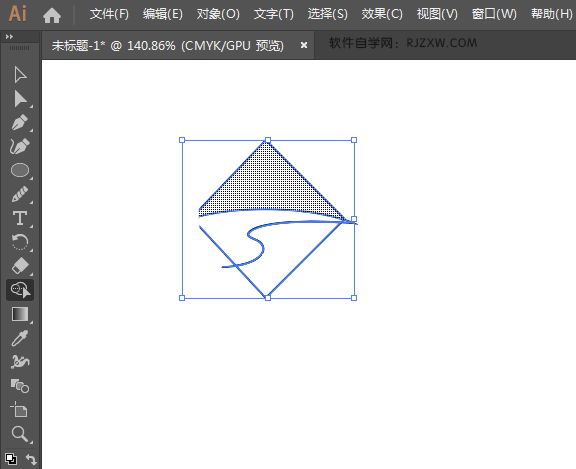Switch to 未标题-1 document tab

[168, 46]
